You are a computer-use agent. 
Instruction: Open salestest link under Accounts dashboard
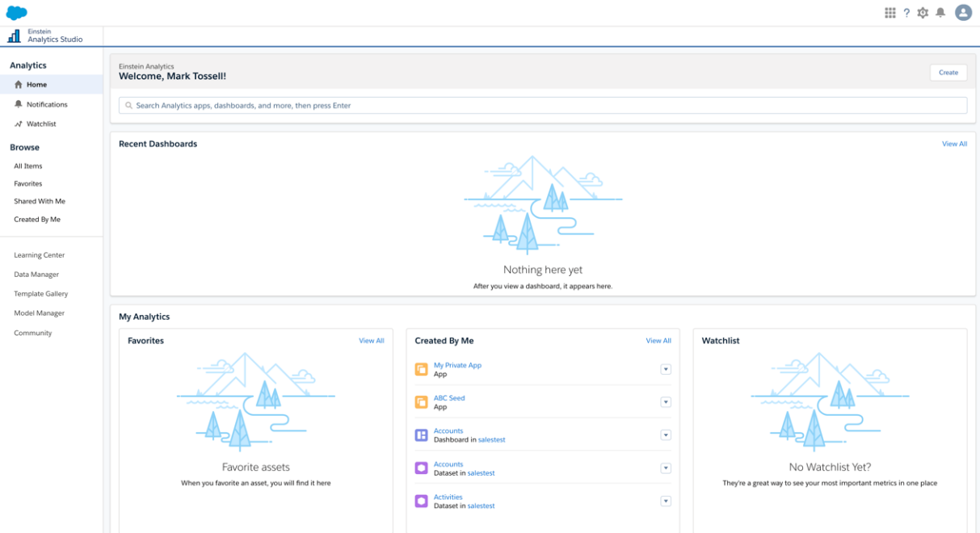click(x=492, y=440)
